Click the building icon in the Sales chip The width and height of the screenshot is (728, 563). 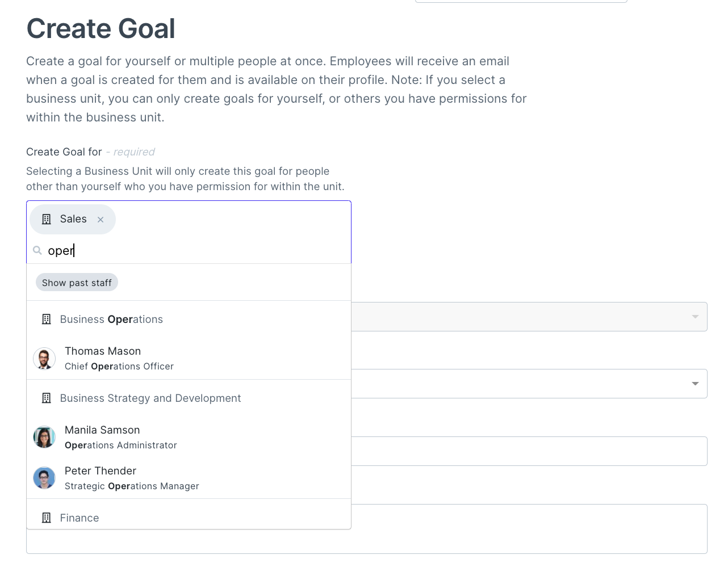tap(47, 219)
